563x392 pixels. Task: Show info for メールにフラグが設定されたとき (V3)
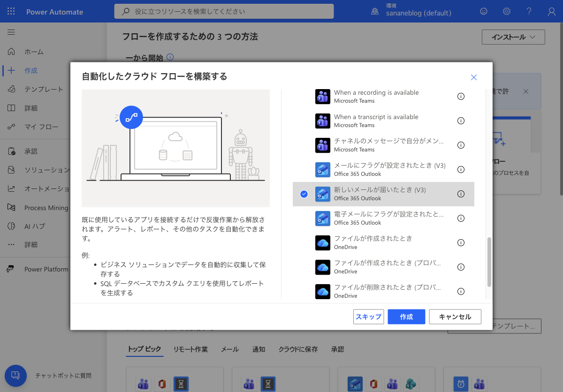[461, 169]
